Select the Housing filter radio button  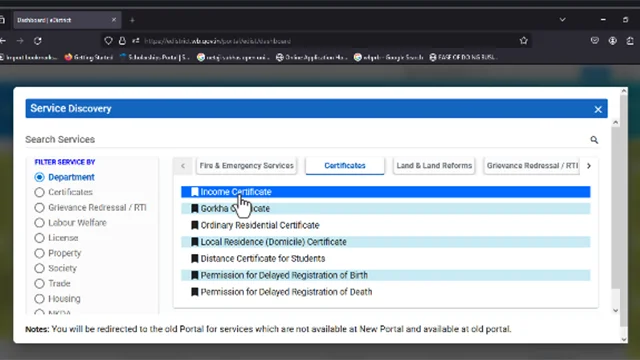click(39, 299)
